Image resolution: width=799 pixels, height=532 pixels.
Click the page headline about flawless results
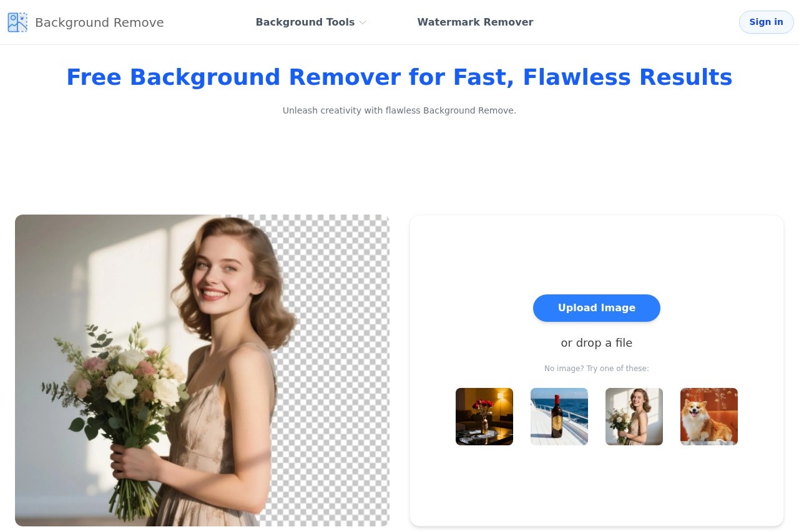pos(399,77)
